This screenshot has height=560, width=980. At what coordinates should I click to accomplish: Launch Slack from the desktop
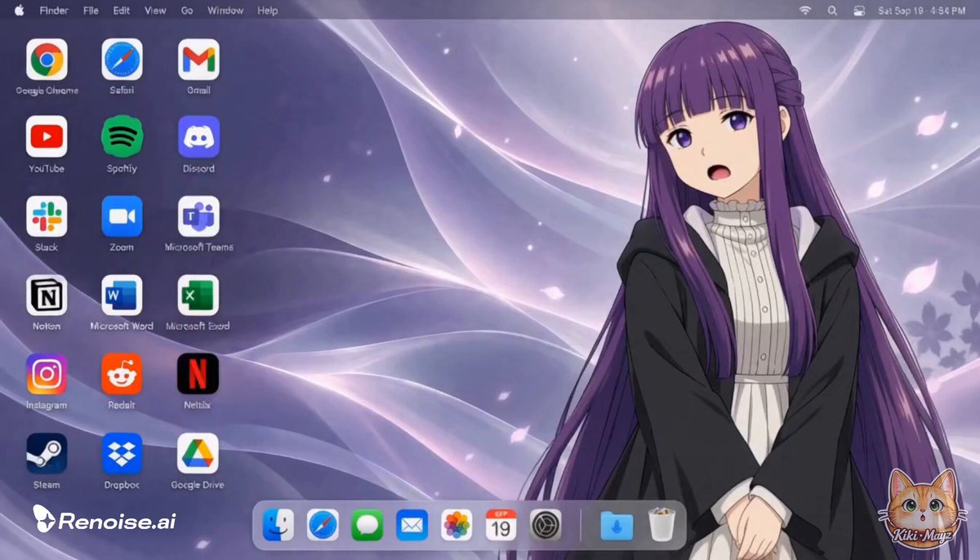point(47,216)
